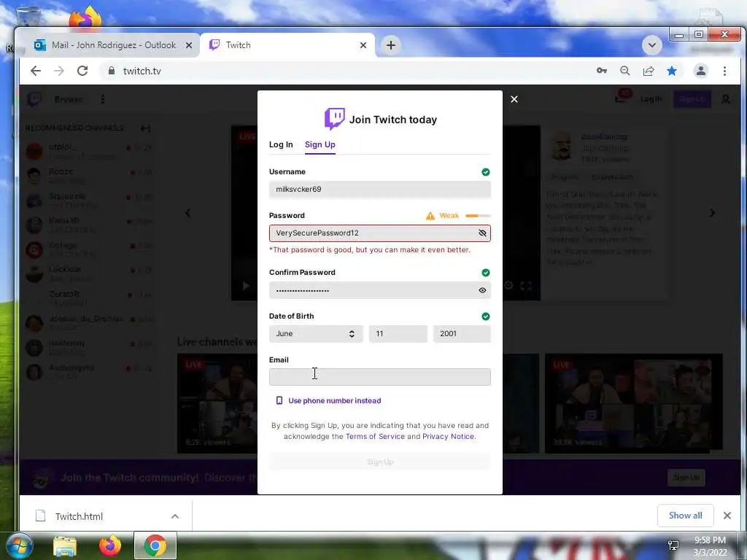
Task: Click Chrome icon in taskbar
Action: (155, 545)
